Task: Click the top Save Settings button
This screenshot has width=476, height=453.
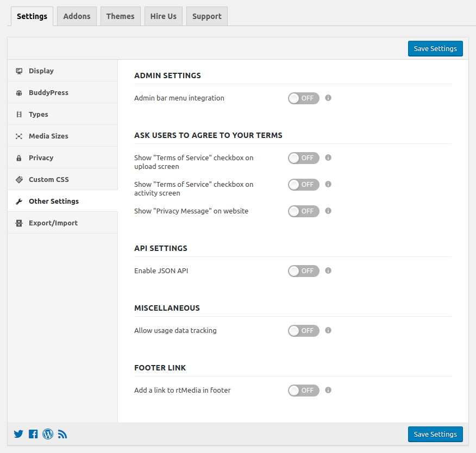Action: (x=435, y=48)
